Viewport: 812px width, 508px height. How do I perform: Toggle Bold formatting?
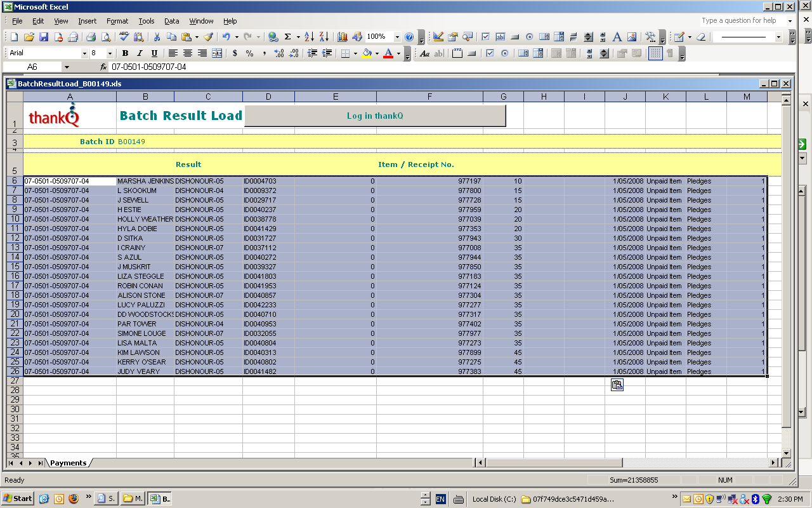(125, 53)
